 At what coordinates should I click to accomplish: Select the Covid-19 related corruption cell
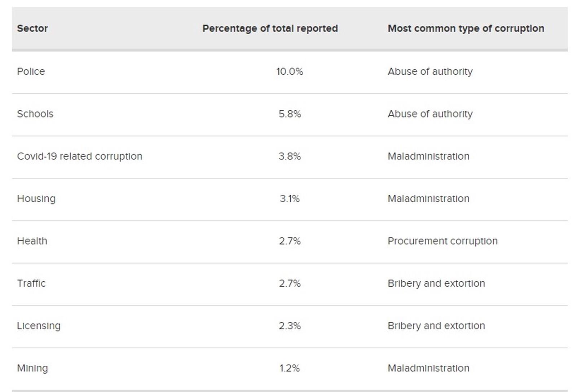point(79,156)
